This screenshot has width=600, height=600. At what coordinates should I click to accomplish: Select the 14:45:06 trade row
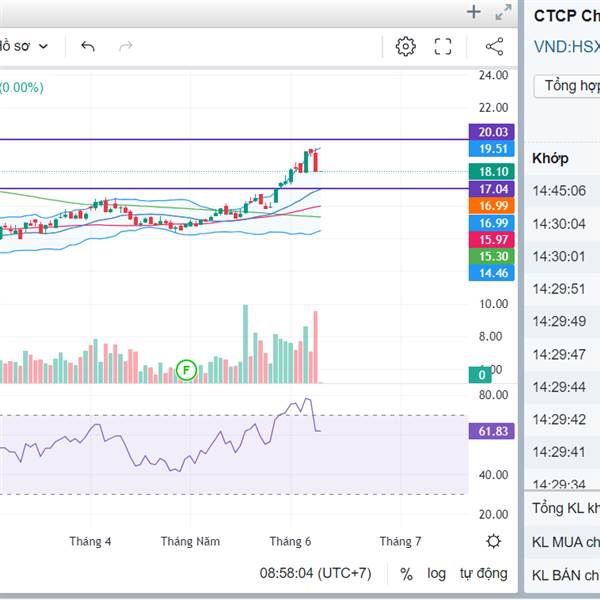pyautogui.click(x=559, y=191)
